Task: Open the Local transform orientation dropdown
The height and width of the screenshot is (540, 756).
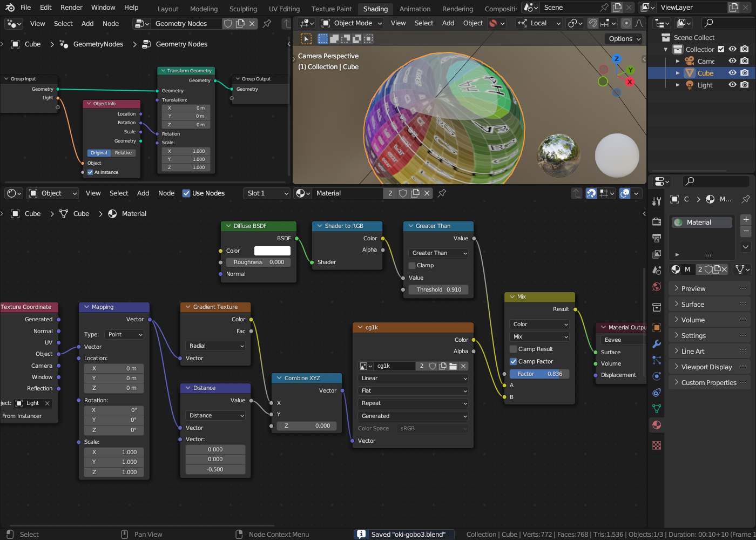Action: 539,23
